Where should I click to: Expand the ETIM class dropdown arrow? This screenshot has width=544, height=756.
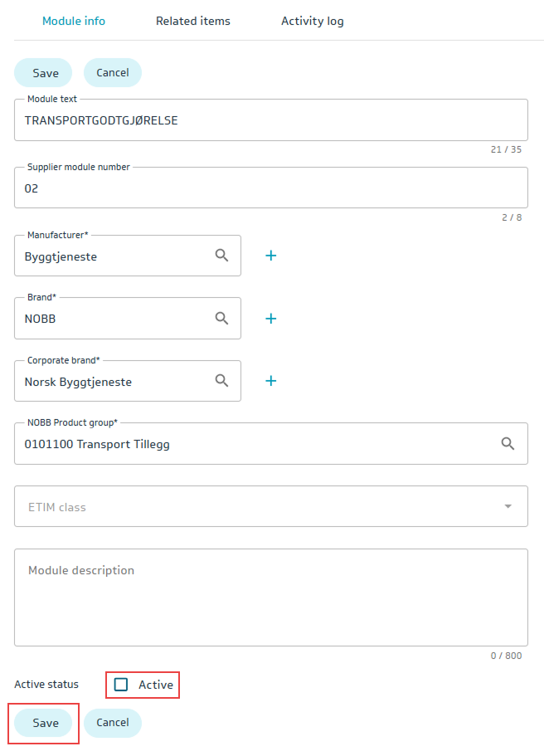click(508, 506)
